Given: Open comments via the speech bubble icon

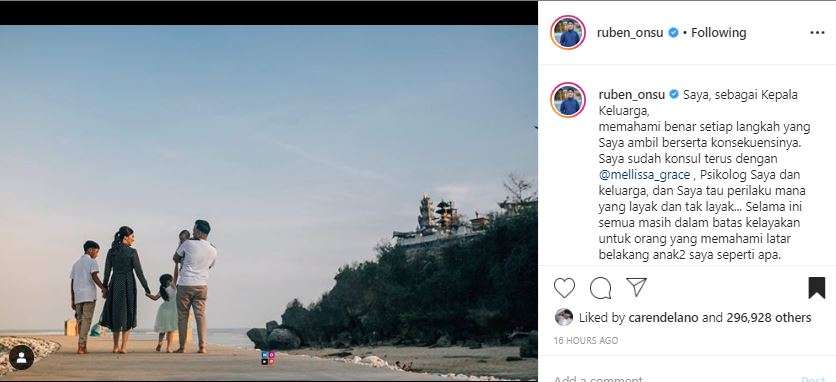Looking at the screenshot, I should pyautogui.click(x=600, y=288).
